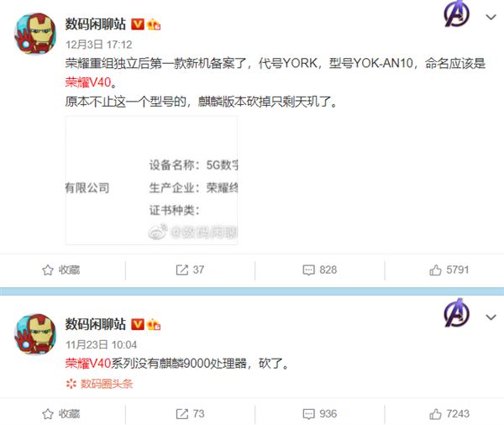The height and width of the screenshot is (425, 504).
Task: Open comments on the post with 936
Action: pyautogui.click(x=320, y=414)
